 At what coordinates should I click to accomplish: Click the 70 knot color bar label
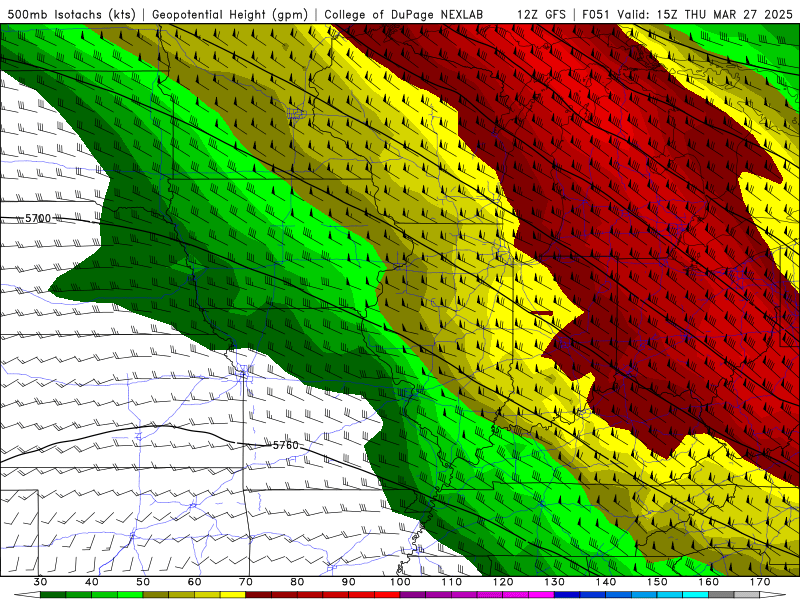246,582
